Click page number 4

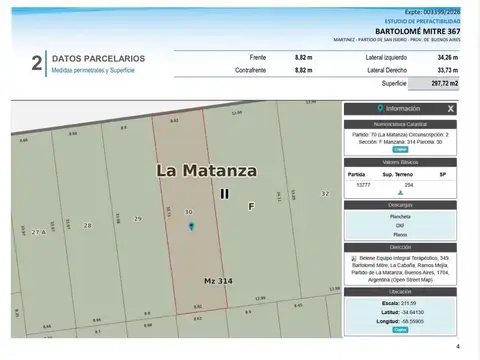pos(458,346)
